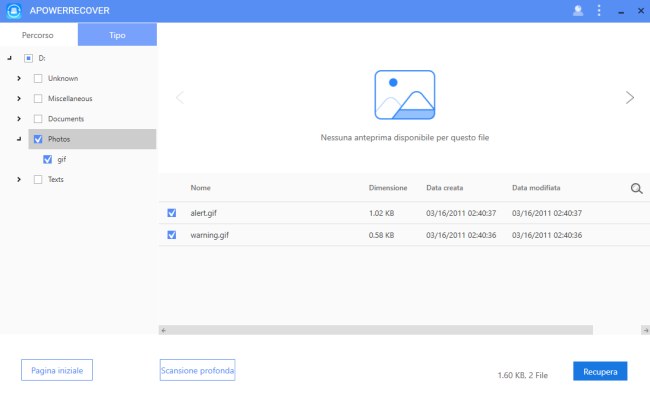Open the three-dot options menu
The image size is (650, 396).
(599, 10)
